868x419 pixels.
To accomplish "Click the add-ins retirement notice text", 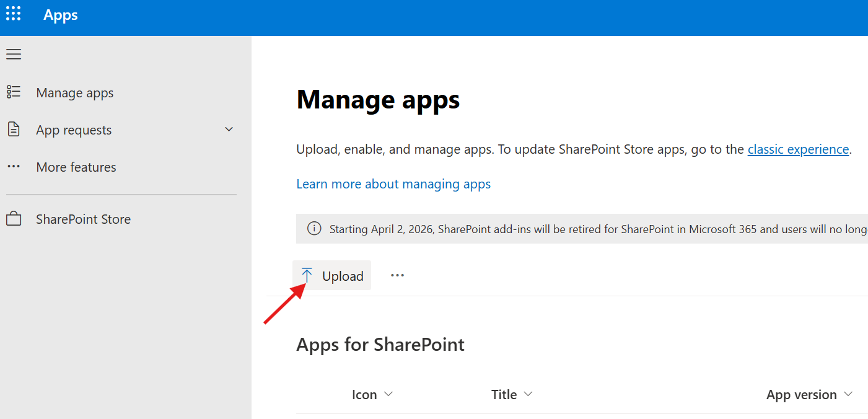I will point(598,229).
